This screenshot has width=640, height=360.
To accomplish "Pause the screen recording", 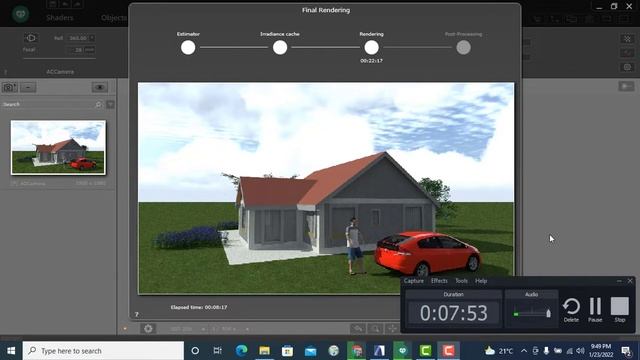I will coord(595,310).
